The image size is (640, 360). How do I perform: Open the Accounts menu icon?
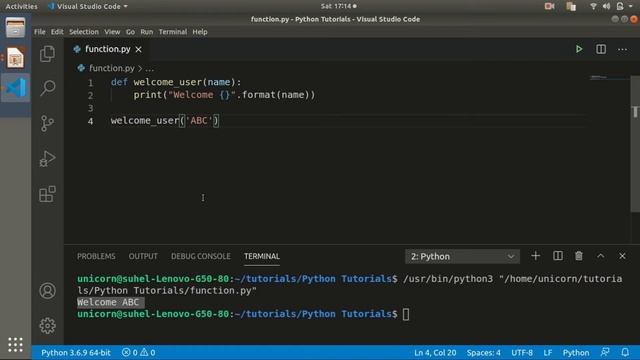(47, 291)
